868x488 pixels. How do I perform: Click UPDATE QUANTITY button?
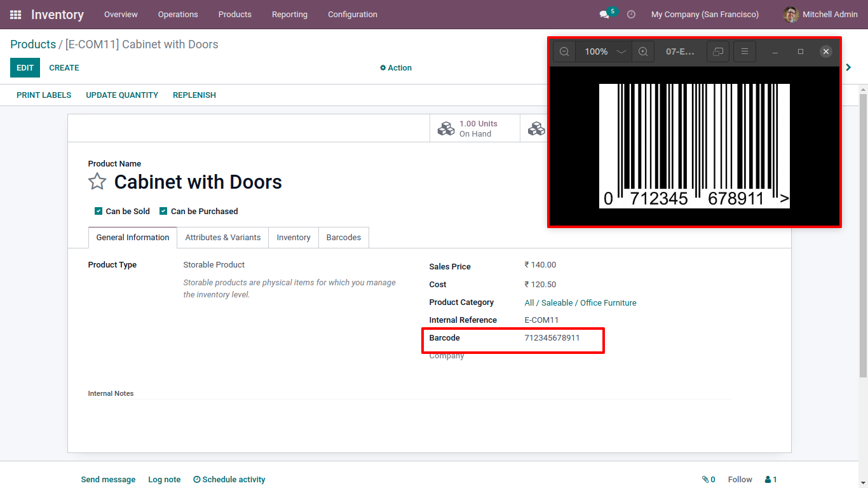pyautogui.click(x=122, y=95)
